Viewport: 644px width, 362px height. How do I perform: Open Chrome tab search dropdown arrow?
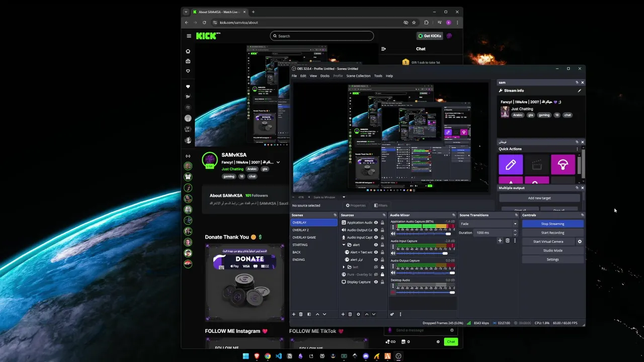186,12
